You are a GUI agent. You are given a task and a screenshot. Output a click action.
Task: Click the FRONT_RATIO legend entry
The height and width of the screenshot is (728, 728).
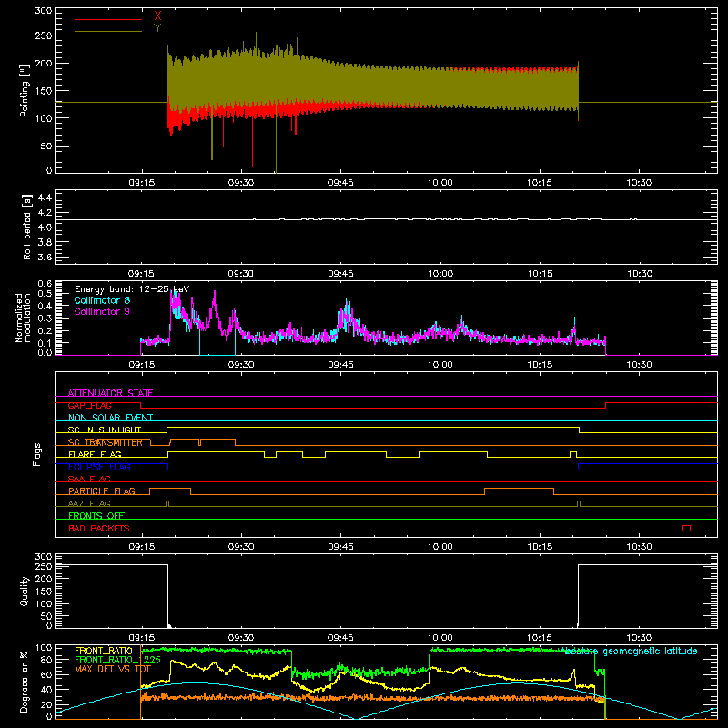coord(104,651)
